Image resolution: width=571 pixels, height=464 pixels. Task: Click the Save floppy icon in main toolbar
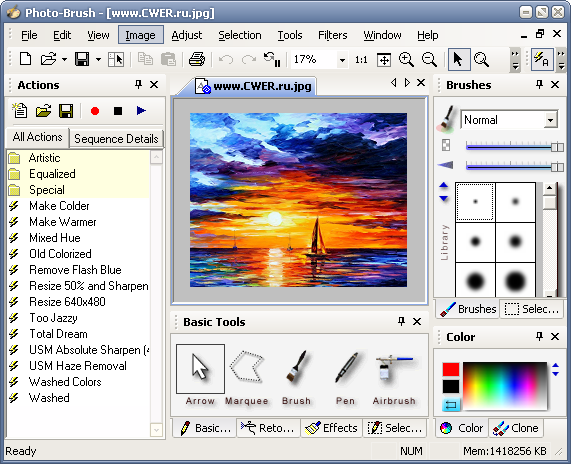click(x=82, y=59)
